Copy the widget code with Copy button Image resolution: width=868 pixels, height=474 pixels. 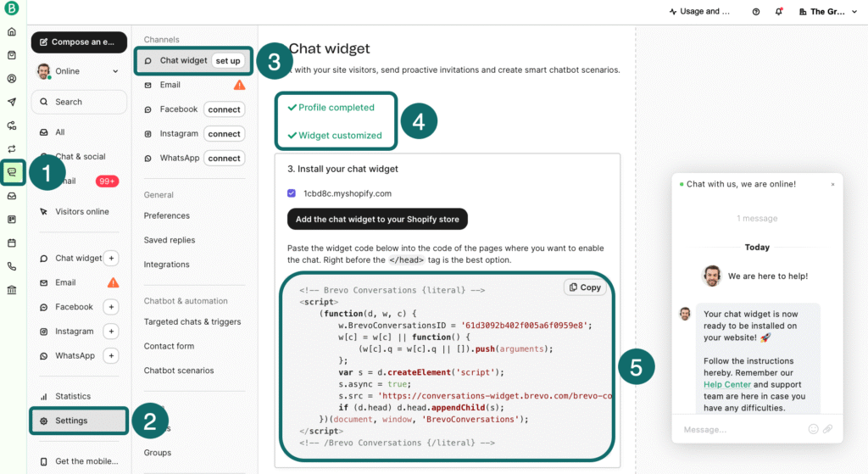585,287
